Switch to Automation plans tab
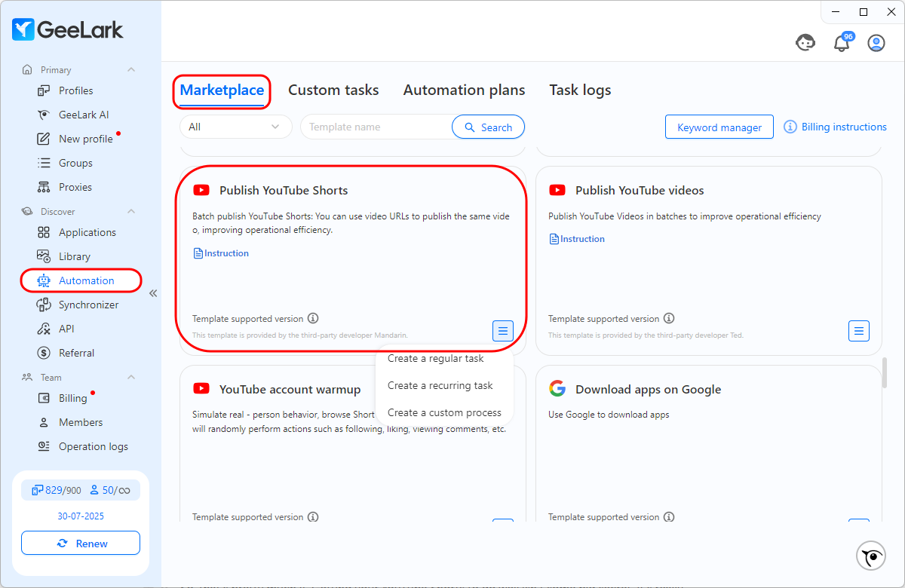Image resolution: width=905 pixels, height=588 pixels. (464, 90)
